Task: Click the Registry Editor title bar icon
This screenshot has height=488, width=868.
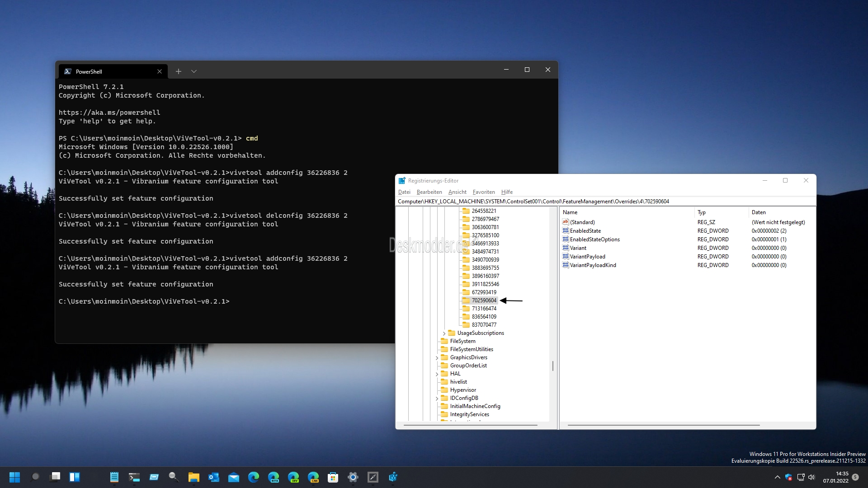Action: pos(402,181)
